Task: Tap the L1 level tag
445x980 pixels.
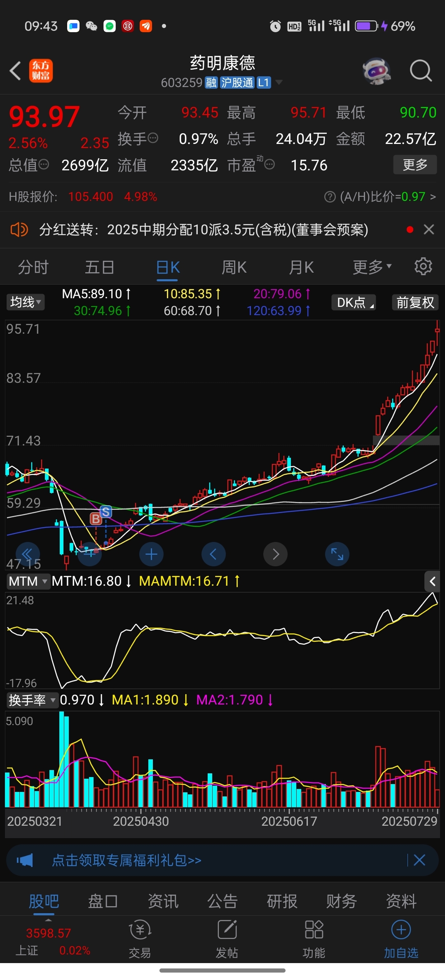Action: tap(264, 82)
